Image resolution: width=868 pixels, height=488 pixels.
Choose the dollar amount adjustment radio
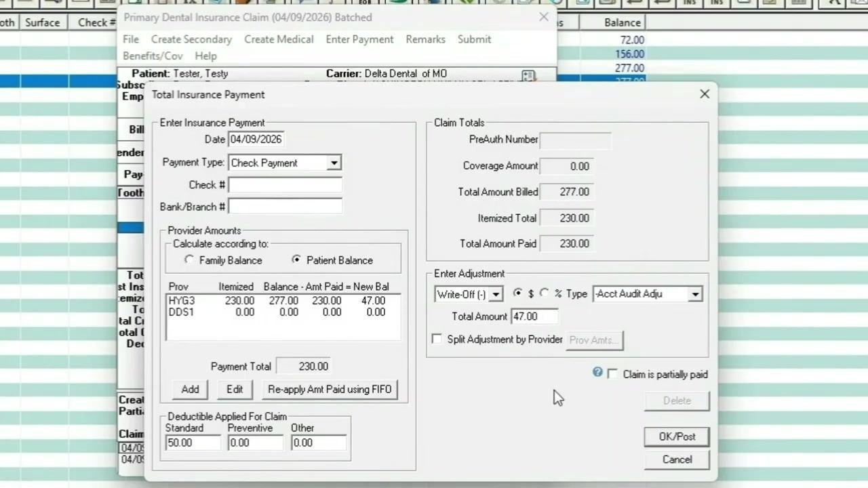(x=518, y=293)
